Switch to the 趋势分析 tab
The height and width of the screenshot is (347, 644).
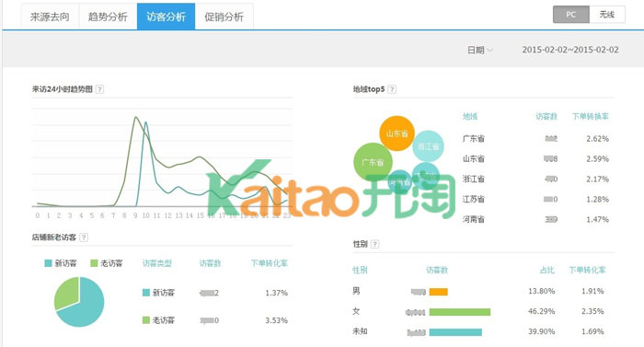(x=108, y=17)
